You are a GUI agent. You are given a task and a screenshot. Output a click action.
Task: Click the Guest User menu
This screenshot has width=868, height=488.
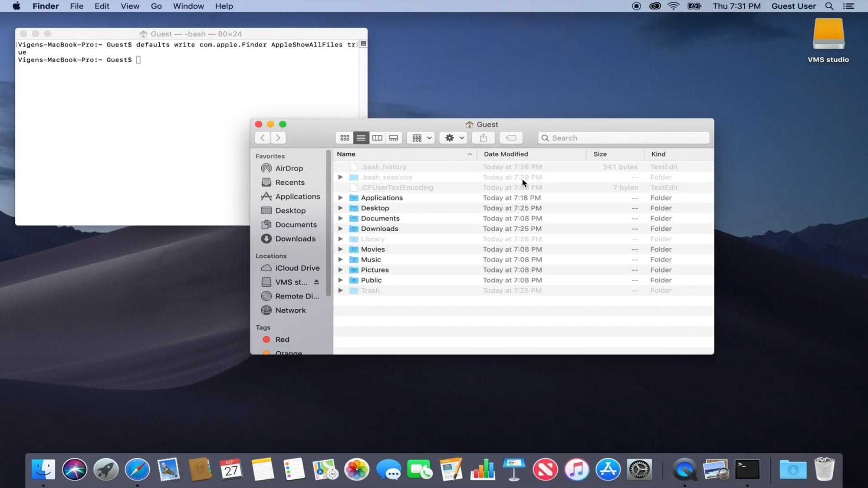pos(793,6)
